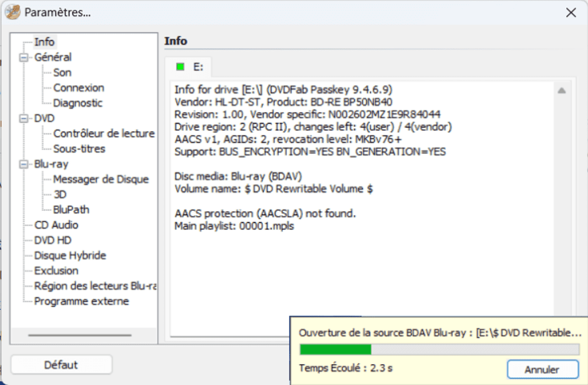Click the green opening progress bar

click(x=439, y=350)
